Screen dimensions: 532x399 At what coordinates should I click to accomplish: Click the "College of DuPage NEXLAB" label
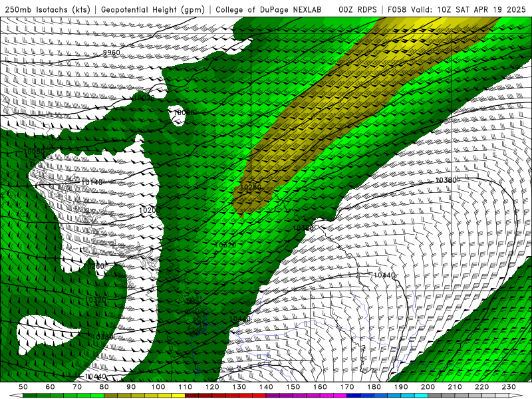click(269, 9)
